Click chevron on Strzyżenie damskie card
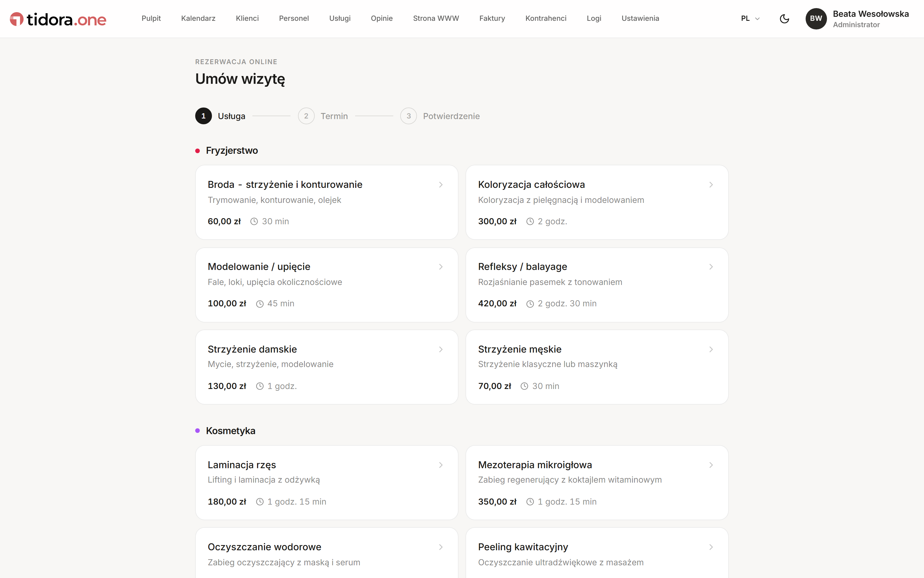924x578 pixels. (441, 349)
